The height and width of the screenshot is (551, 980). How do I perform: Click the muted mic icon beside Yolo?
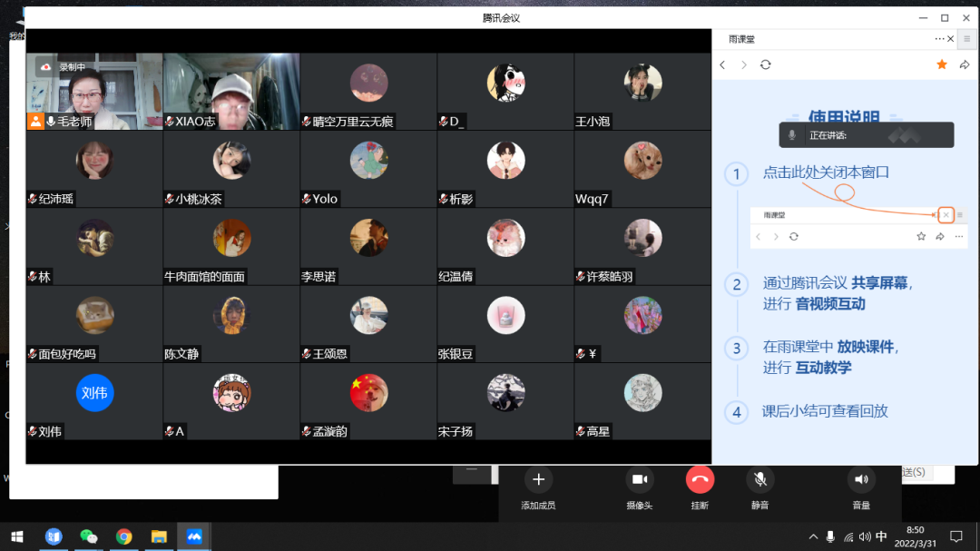click(307, 199)
